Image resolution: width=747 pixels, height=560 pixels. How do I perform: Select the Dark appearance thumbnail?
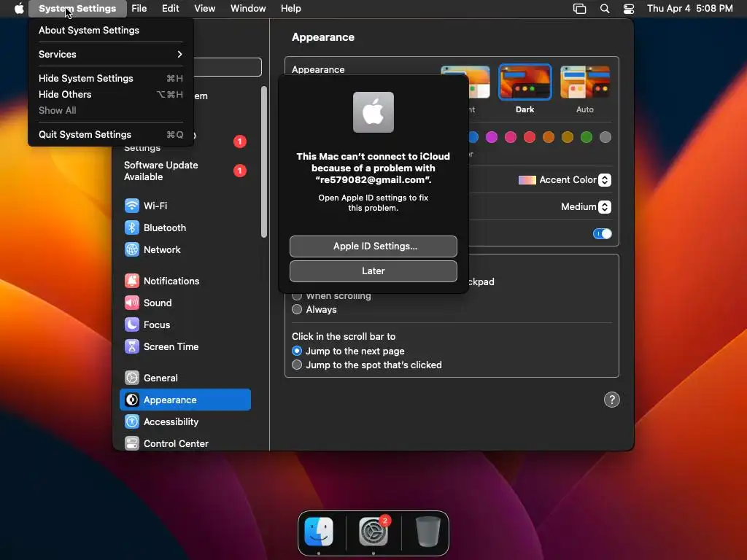click(525, 82)
